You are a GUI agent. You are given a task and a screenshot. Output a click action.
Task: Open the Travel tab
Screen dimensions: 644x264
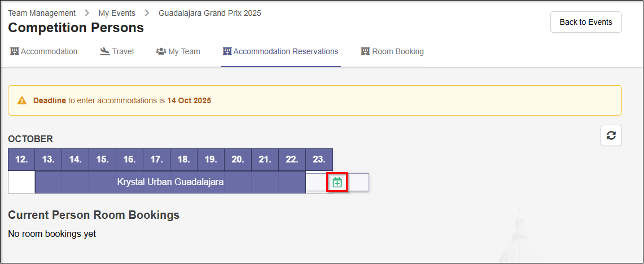point(122,51)
